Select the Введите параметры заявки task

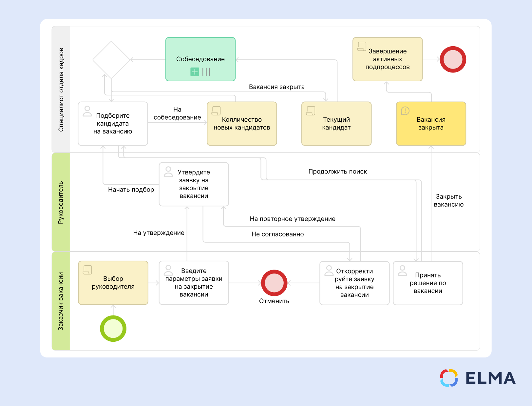click(x=194, y=283)
